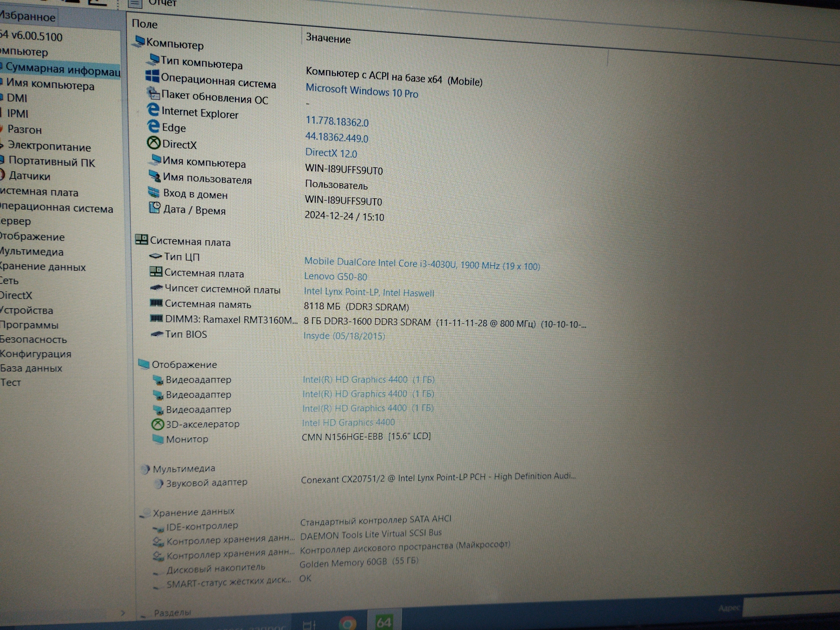Click the Отображение section header icon
This screenshot has width=840, height=630.
pos(144,364)
